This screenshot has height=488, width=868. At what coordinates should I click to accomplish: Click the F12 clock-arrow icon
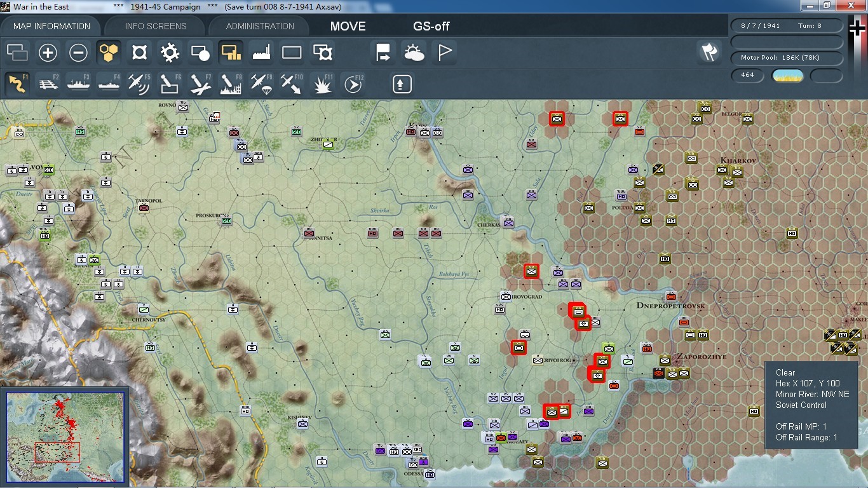click(353, 84)
